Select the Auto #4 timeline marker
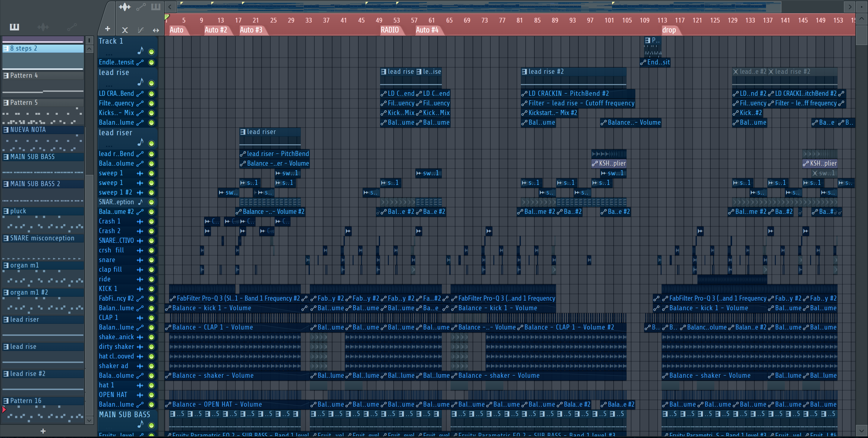The height and width of the screenshot is (438, 868). [x=427, y=30]
